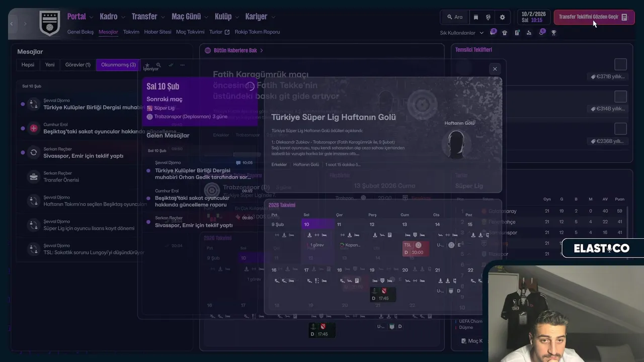Open the world globe icon
Image resolution: width=644 pixels, height=362 pixels.
(x=488, y=17)
